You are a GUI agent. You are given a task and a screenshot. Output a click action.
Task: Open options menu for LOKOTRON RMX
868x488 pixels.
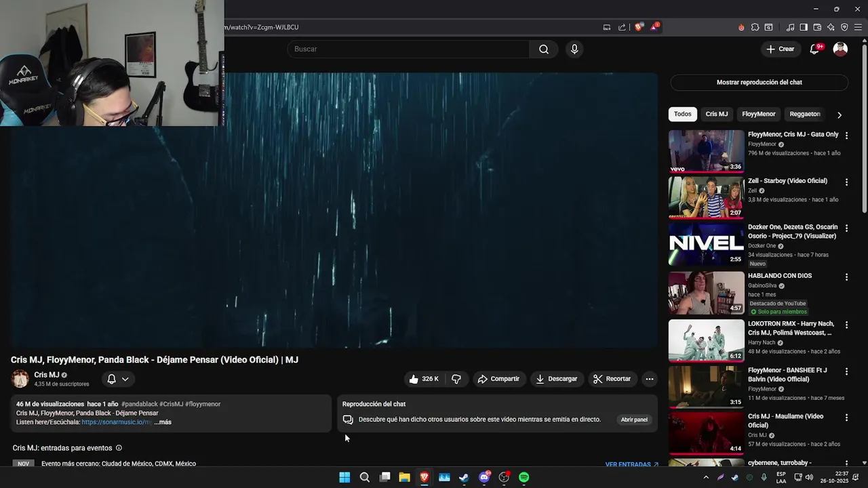click(x=846, y=325)
